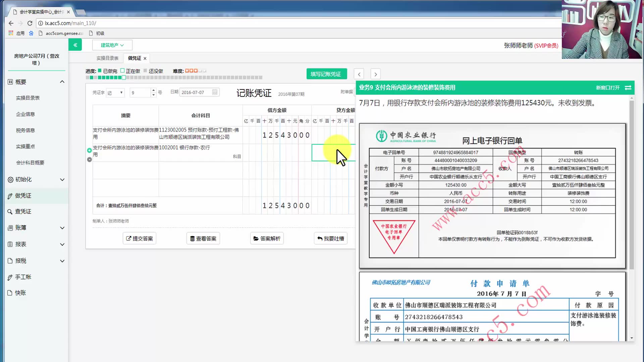Click 提交答案 to submit the answer
The image size is (644, 362).
click(x=139, y=238)
